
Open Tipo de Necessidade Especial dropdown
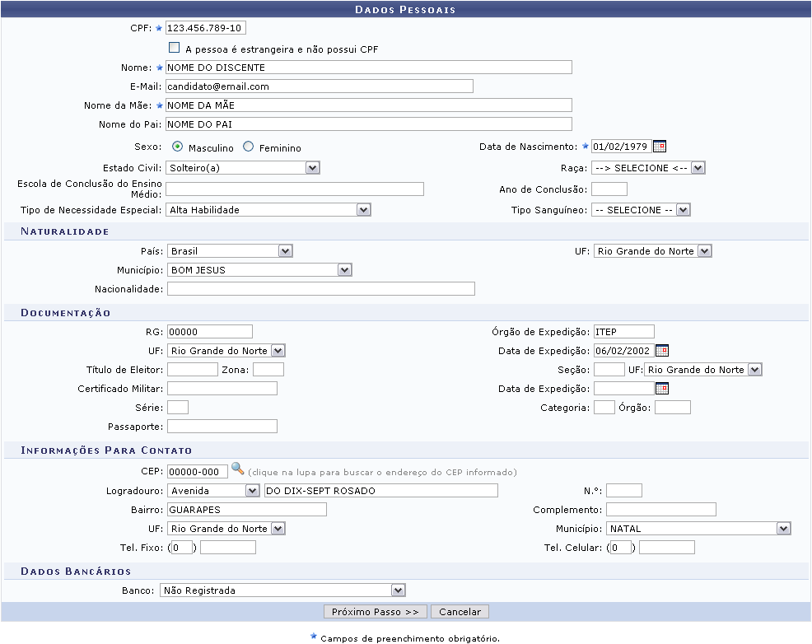(x=268, y=209)
